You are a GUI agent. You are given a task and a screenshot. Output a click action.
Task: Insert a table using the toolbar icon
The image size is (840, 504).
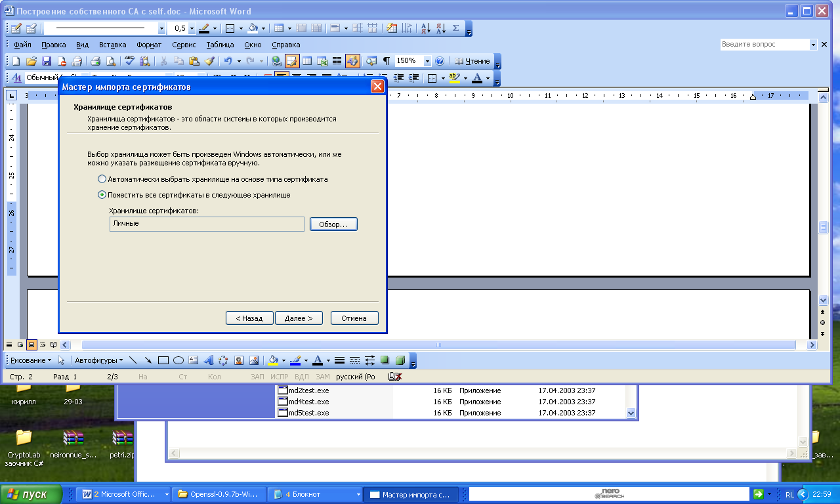(307, 61)
